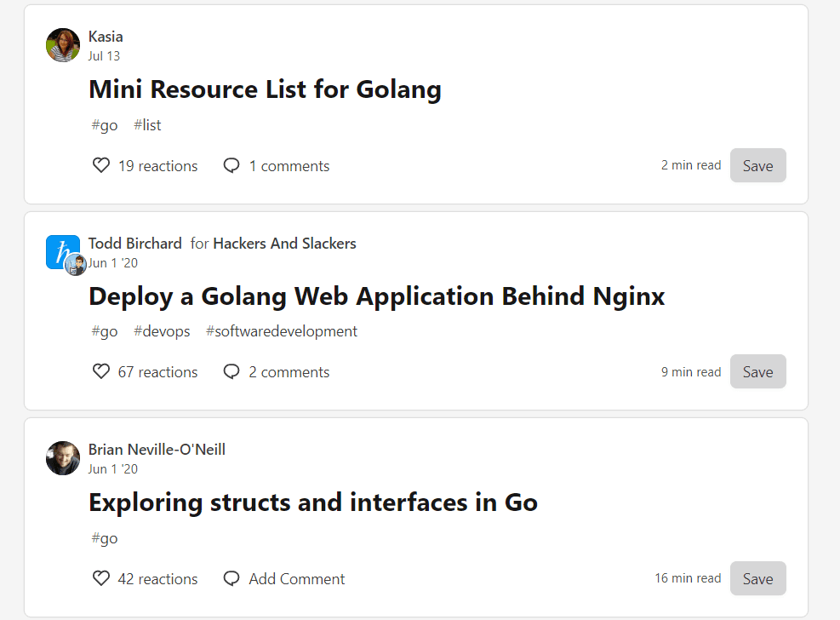This screenshot has height=620, width=840.
Task: Click heart icon on Mini Resource List post
Action: tap(101, 165)
